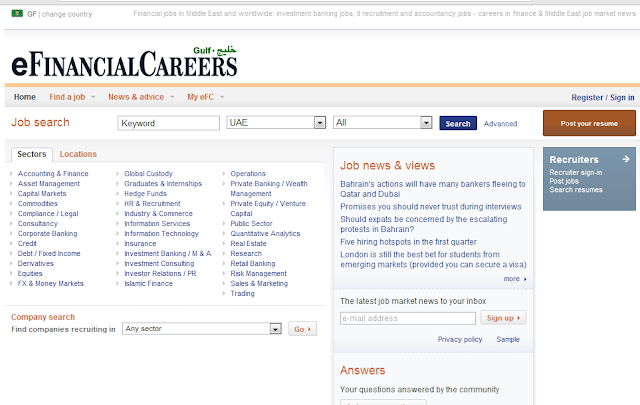Switch to the Locations tab
Viewport: 640px width, 405px height.
(x=78, y=154)
